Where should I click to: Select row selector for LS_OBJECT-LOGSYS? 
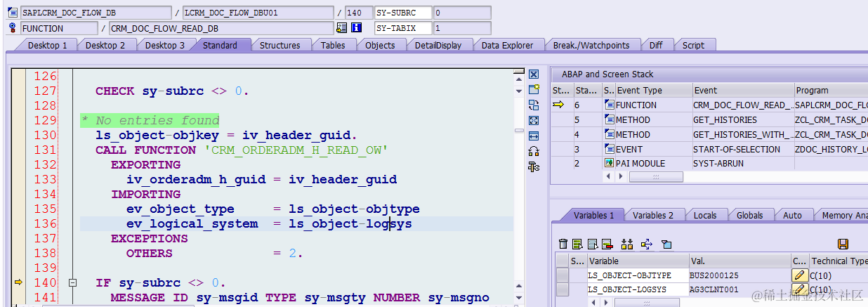point(562,289)
